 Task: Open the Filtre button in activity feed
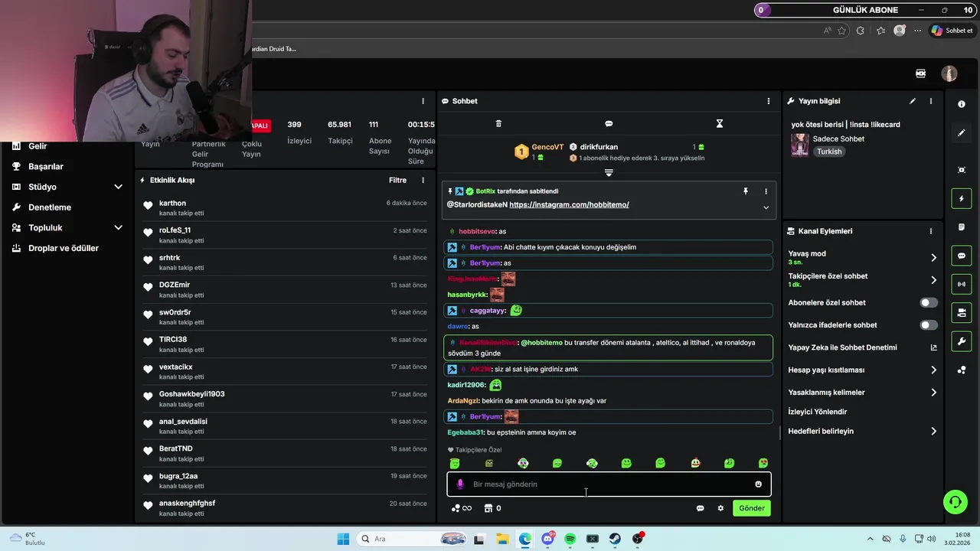397,181
